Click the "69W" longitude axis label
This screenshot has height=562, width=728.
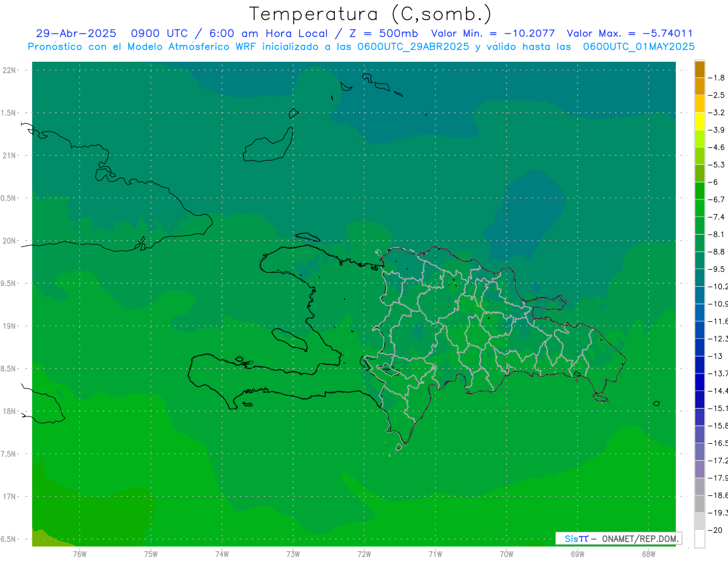coord(578,554)
